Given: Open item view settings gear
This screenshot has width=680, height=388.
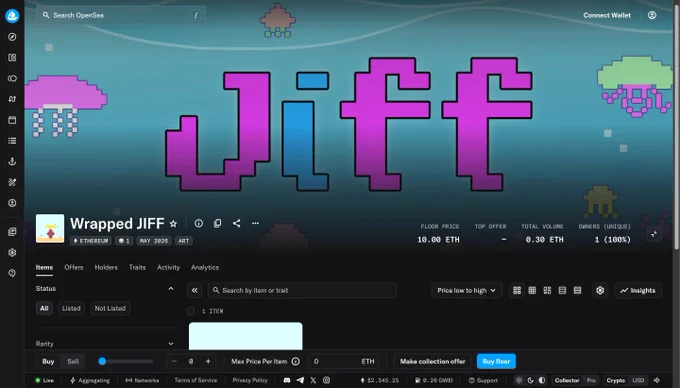Looking at the screenshot, I should coord(600,290).
